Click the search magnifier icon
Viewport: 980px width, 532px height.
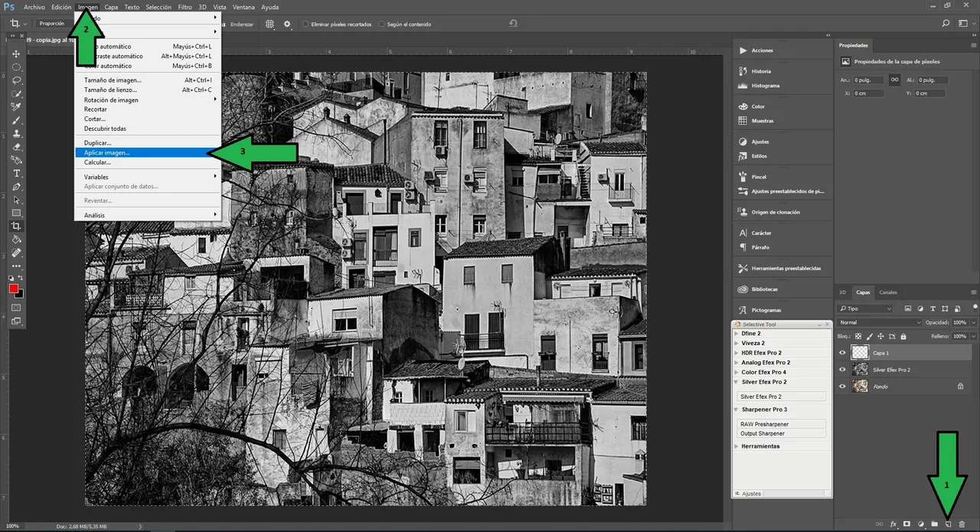point(946,24)
